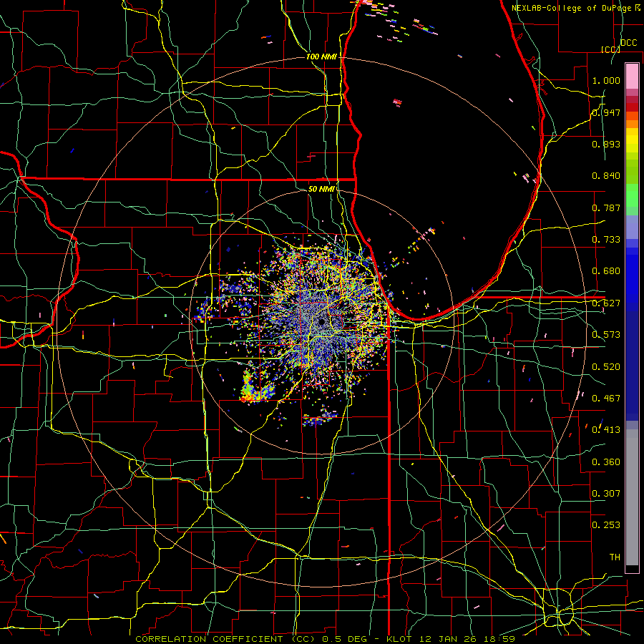Click the yellow-red echo cluster southwest of the radar
This screenshot has width=644, height=644.
click(x=255, y=387)
